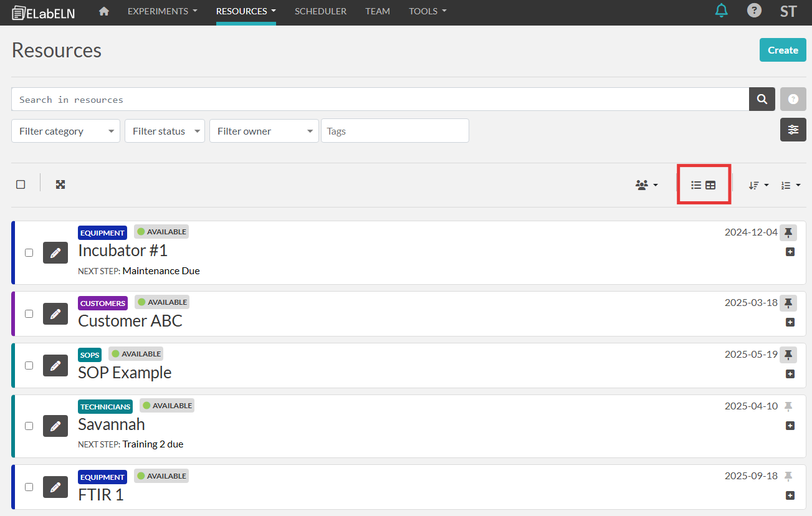
Task: Click the home icon in navbar
Action: (104, 11)
